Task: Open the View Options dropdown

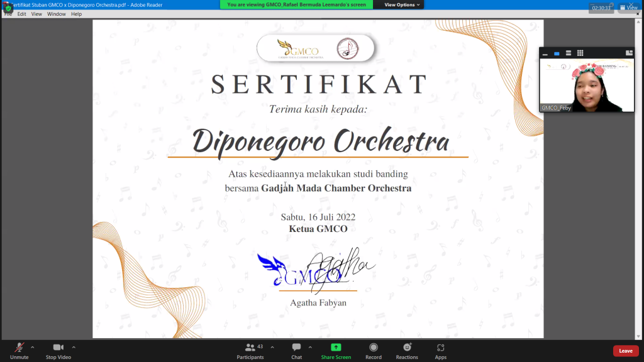Action: tap(402, 4)
